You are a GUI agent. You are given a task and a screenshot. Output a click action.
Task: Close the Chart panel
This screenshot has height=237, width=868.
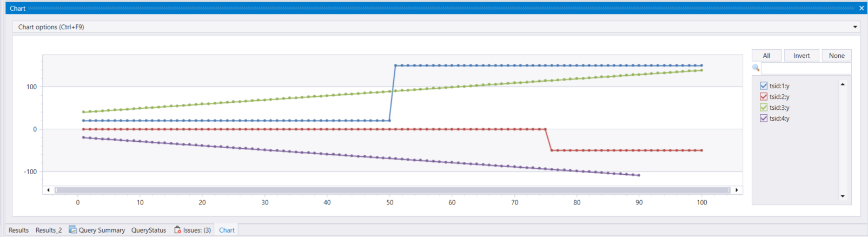point(862,8)
